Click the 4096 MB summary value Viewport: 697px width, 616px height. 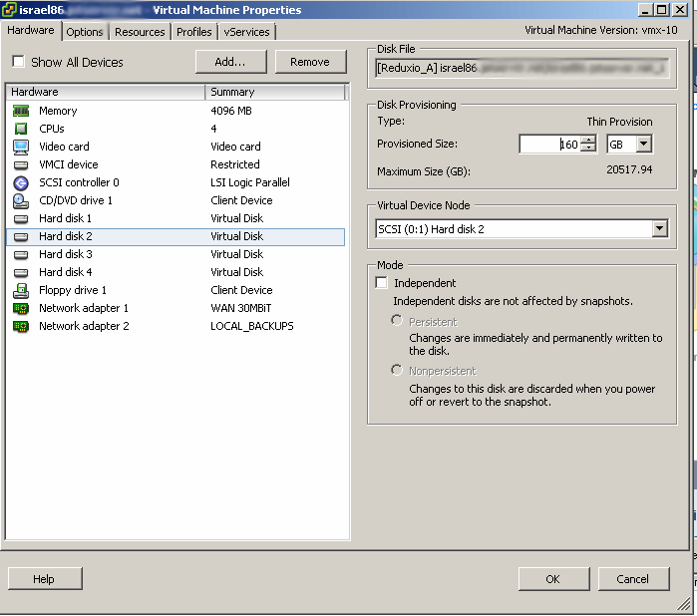(x=231, y=111)
